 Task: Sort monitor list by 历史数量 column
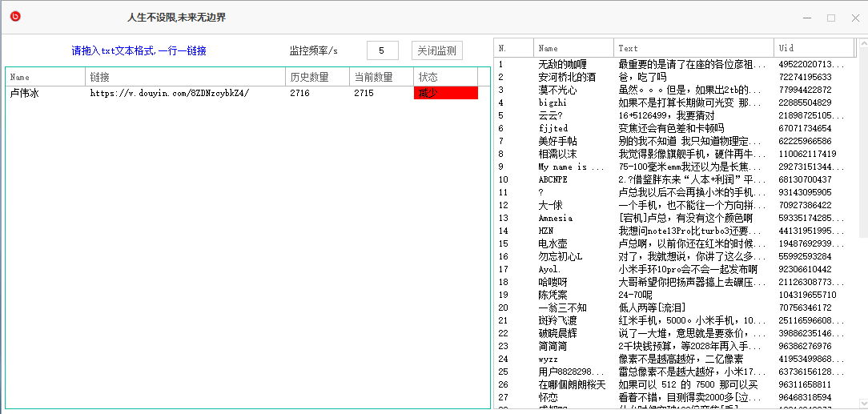(x=317, y=77)
